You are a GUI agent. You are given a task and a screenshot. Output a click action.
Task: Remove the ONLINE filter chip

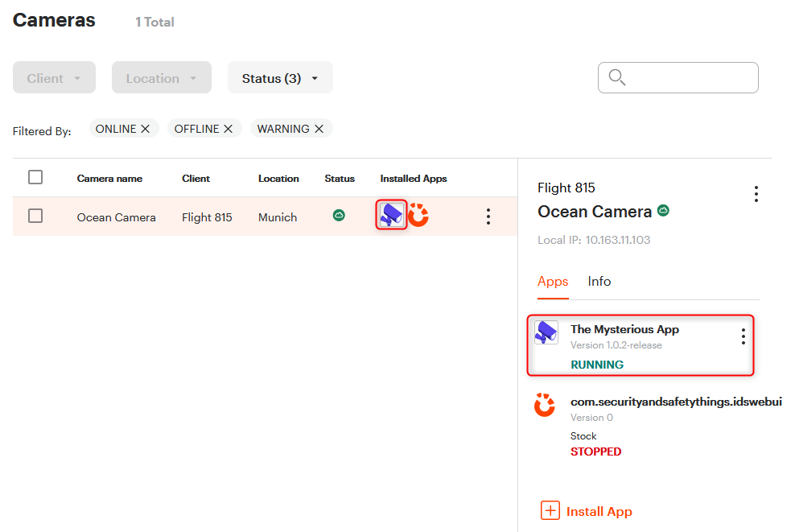145,129
